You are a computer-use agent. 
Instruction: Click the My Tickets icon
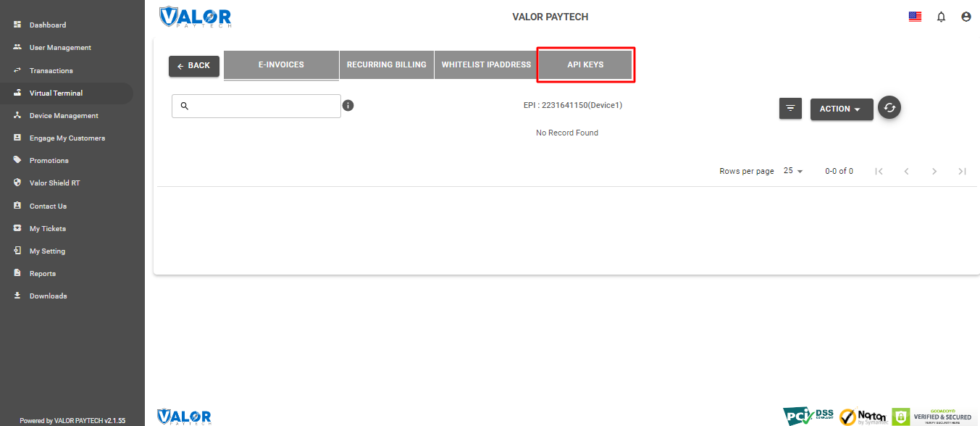[x=17, y=228]
